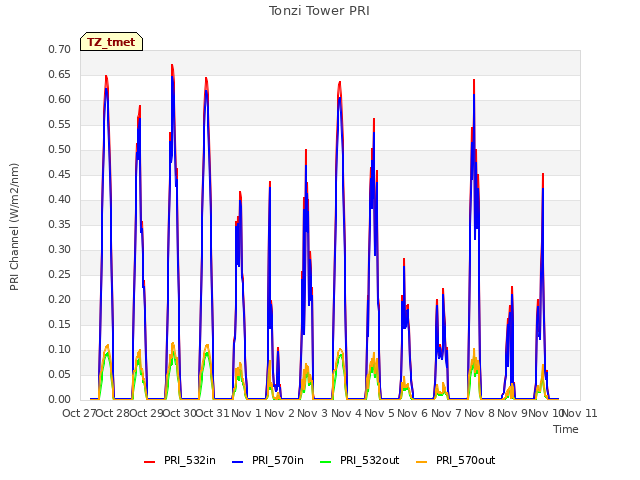The image size is (640, 480).
Task: Click the TZ_tmet annotation label
Action: coord(111,42)
